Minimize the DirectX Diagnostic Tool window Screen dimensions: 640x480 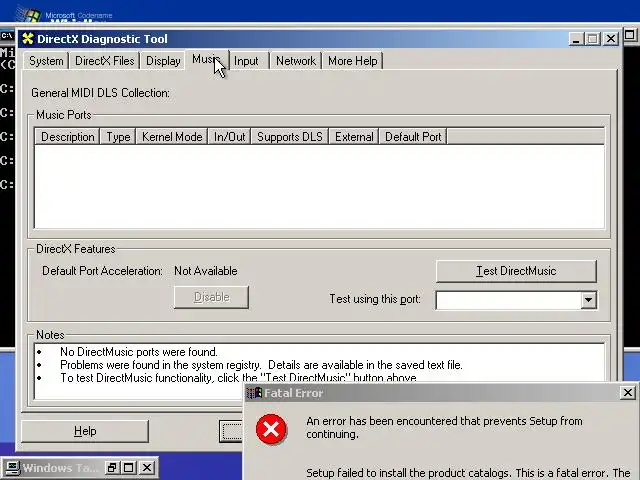576,39
